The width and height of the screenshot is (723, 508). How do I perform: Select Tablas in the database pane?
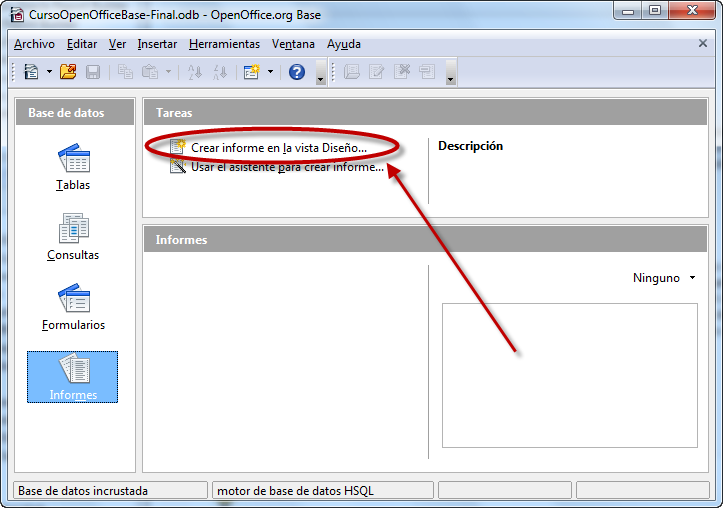click(73, 167)
